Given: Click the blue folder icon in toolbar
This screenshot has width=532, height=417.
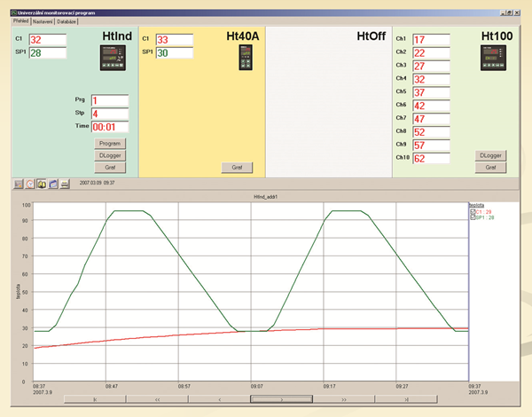Looking at the screenshot, I should pyautogui.click(x=52, y=184).
